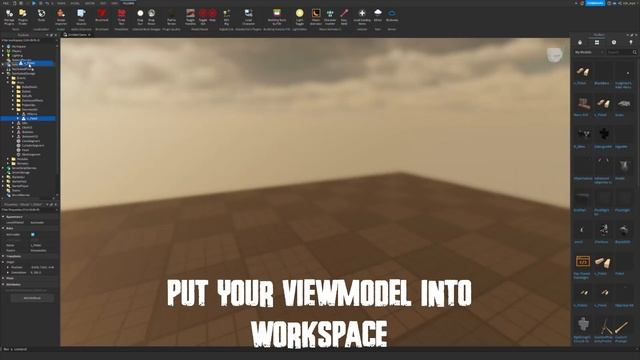
Task: Switch to Toolbox Recent tab icon
Action: (x=614, y=42)
